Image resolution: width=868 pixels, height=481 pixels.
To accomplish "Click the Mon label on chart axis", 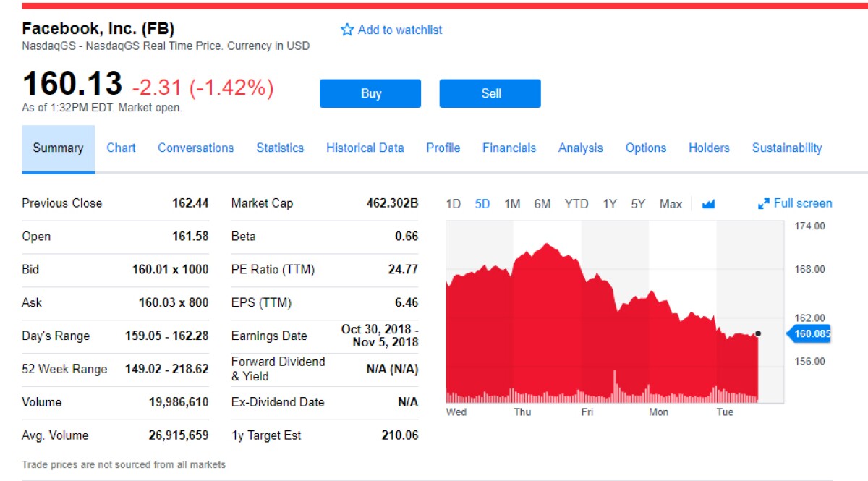I will click(658, 412).
